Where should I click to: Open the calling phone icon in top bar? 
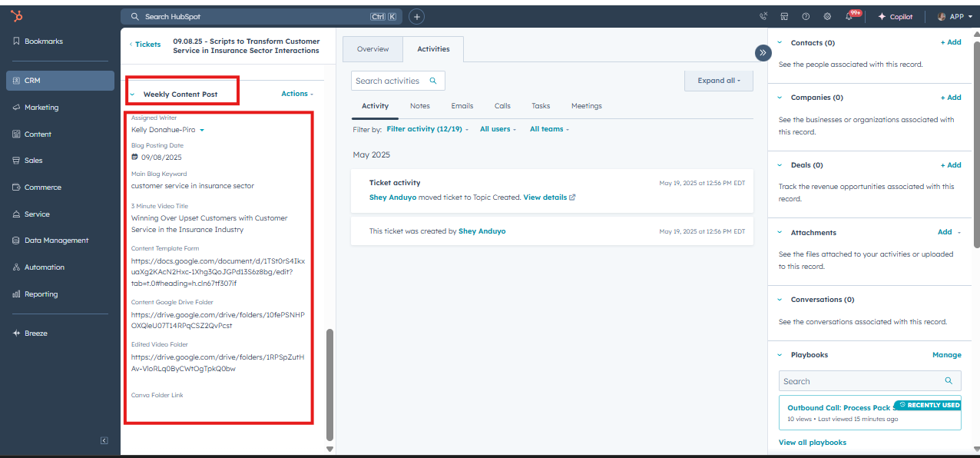tap(763, 16)
